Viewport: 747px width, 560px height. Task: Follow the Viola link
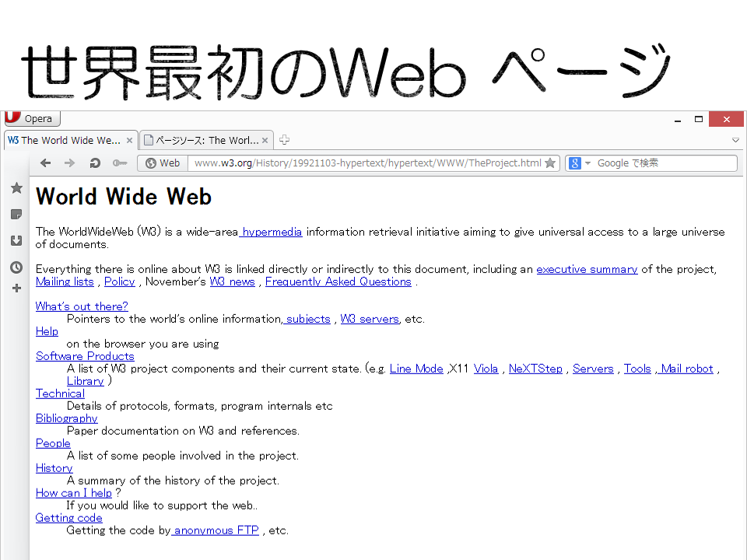[486, 369]
